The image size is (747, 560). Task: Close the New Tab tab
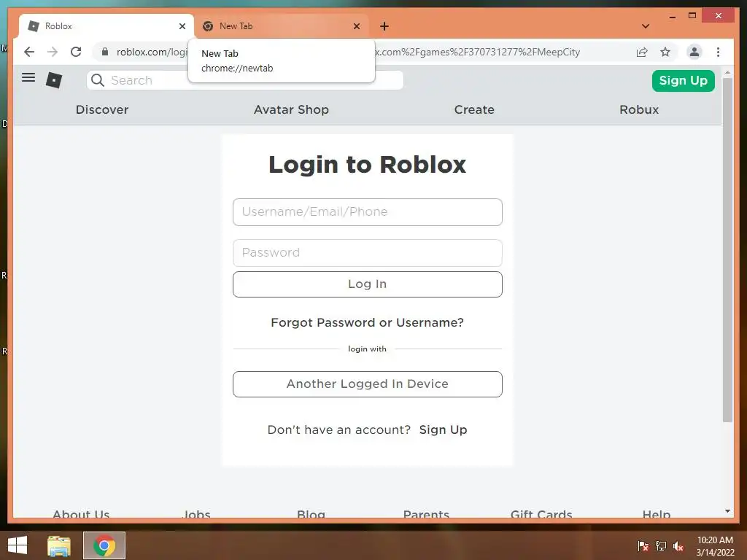pyautogui.click(x=356, y=26)
